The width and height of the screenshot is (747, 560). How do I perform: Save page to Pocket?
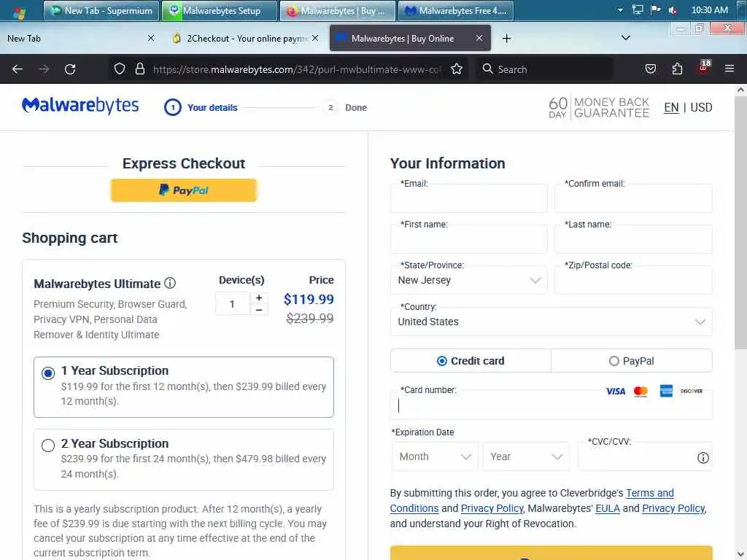point(650,69)
